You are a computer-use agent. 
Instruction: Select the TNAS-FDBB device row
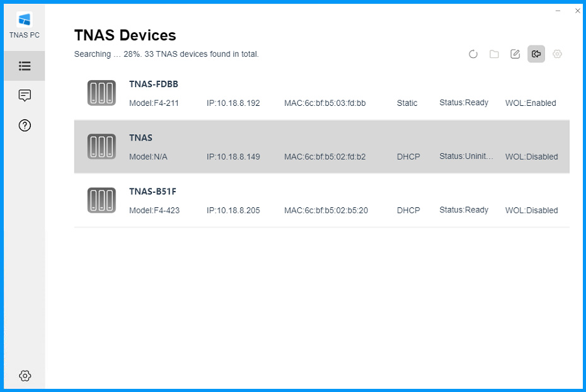pyautogui.click(x=322, y=93)
